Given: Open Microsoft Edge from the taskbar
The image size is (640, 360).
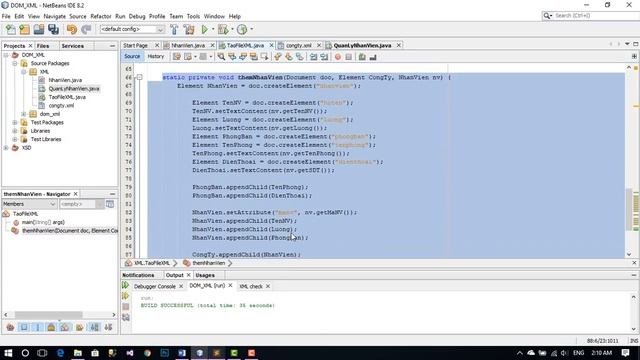Looking at the screenshot, I should point(60,353).
